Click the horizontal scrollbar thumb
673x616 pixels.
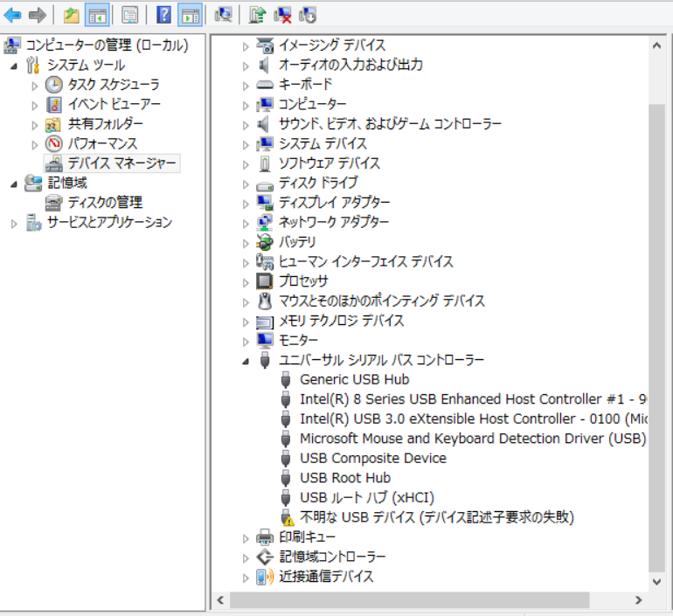point(409,600)
